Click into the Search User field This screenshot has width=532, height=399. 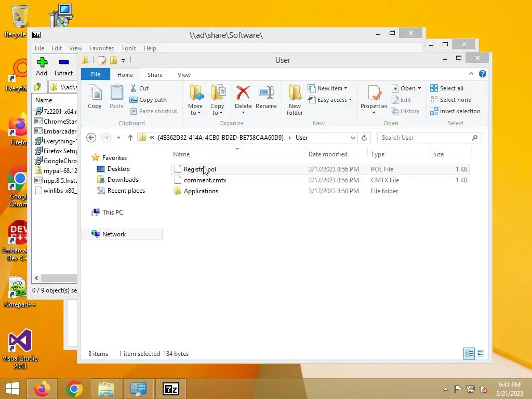424,138
